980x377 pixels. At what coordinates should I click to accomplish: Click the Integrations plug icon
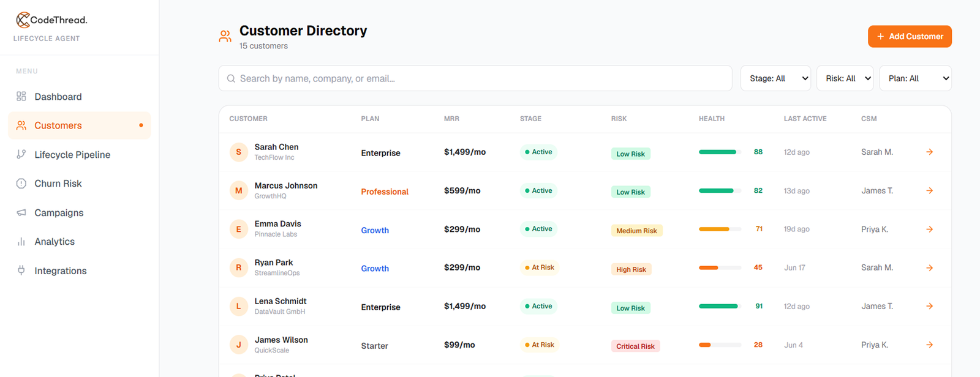click(x=21, y=271)
